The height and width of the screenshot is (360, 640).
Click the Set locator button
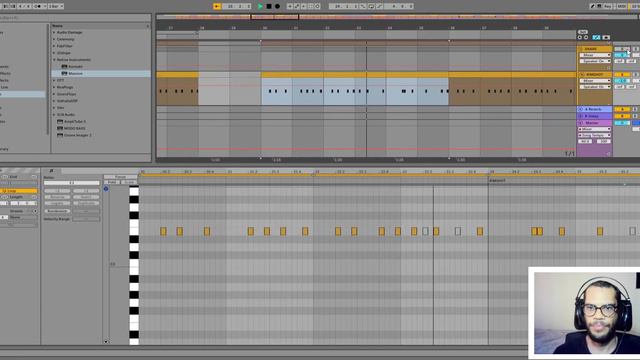click(x=583, y=32)
